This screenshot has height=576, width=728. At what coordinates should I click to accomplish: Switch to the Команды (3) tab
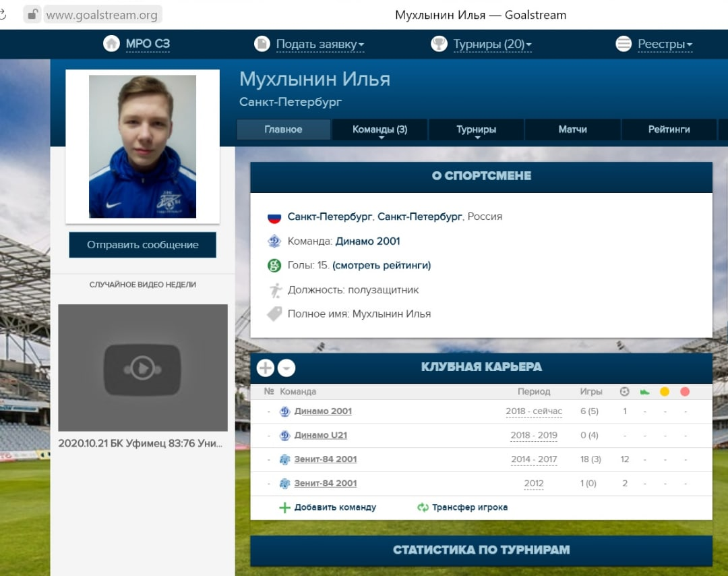pos(379,129)
